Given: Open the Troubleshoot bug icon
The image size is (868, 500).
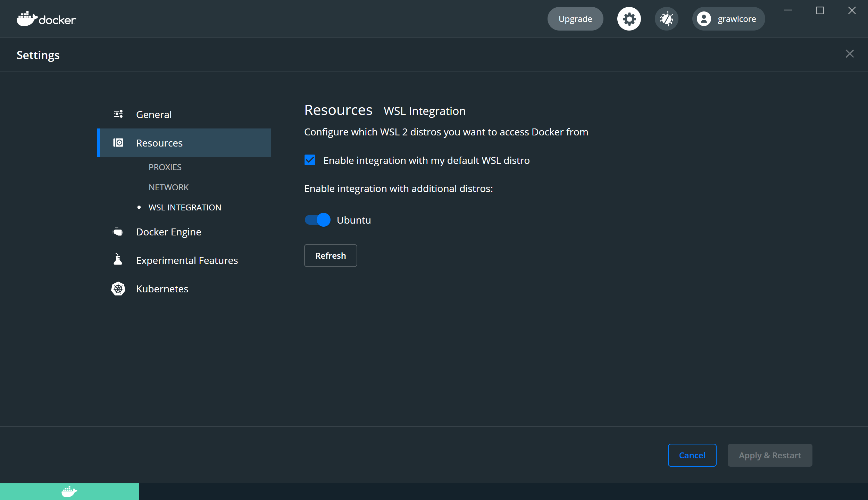Looking at the screenshot, I should pyautogui.click(x=666, y=18).
